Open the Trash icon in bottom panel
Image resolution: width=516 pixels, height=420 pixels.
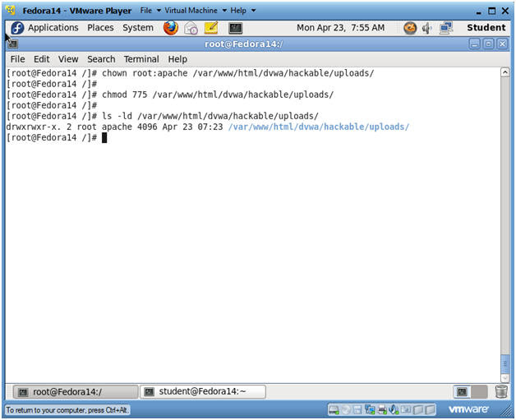point(501,392)
